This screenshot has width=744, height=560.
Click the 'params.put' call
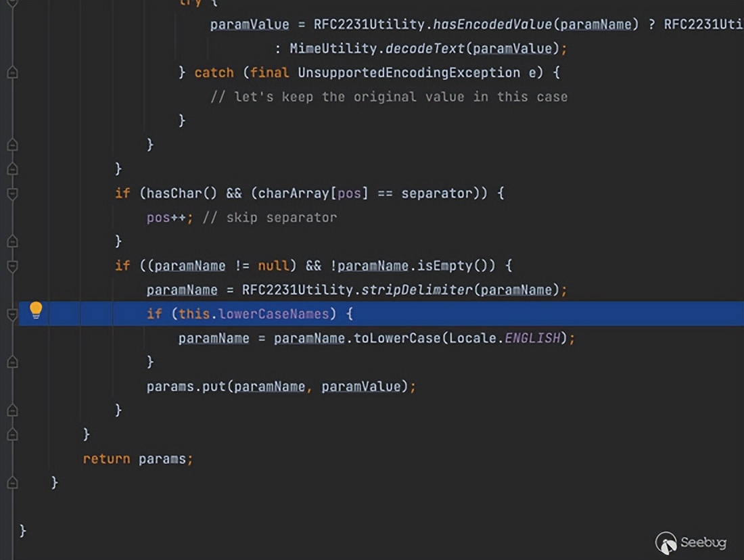coord(186,386)
